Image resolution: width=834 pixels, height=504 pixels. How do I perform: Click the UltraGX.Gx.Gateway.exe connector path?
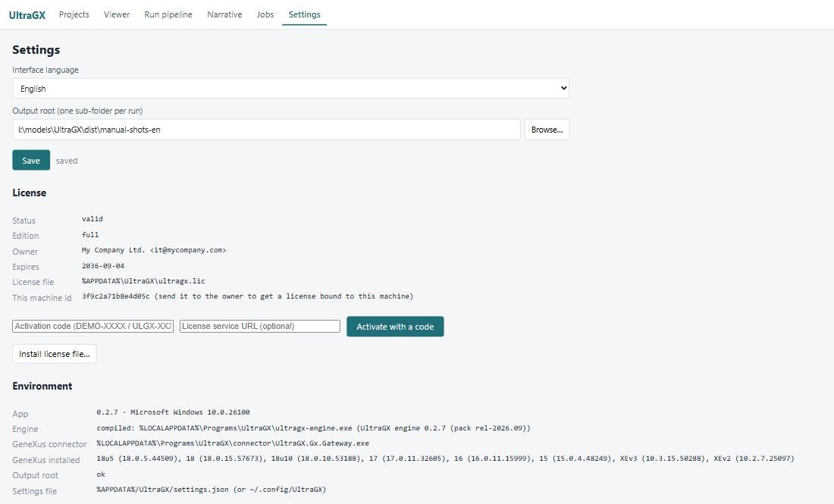click(233, 443)
